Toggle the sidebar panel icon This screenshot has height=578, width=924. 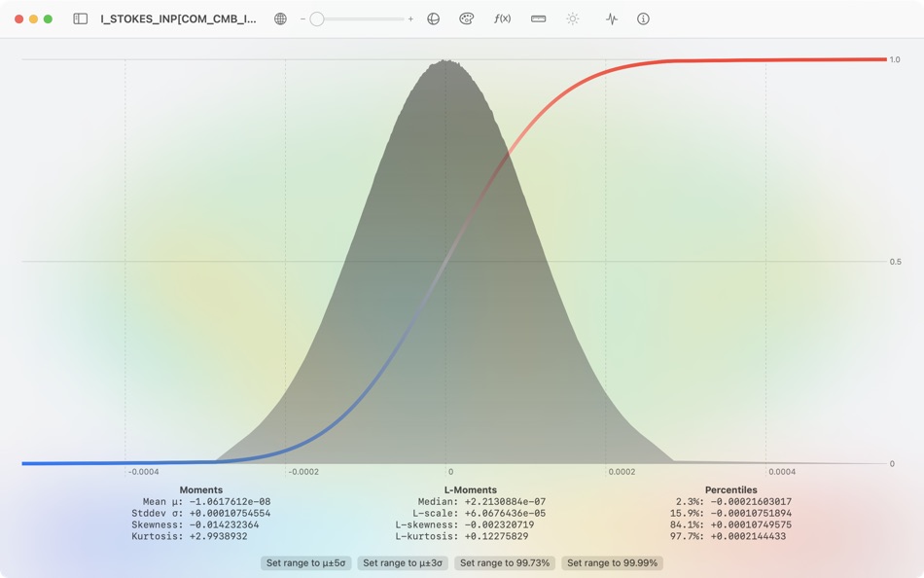tap(80, 18)
